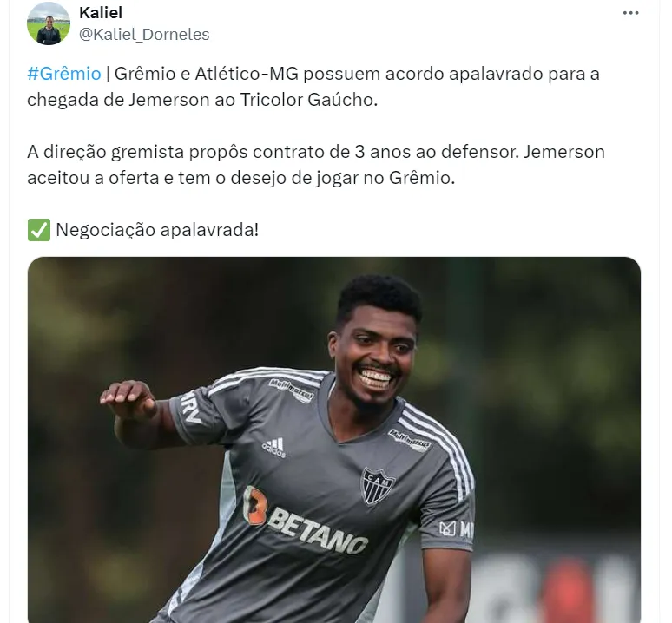Open the @Kaliel_Dorneles handle profile
This screenshot has height=623, width=672.
click(144, 34)
